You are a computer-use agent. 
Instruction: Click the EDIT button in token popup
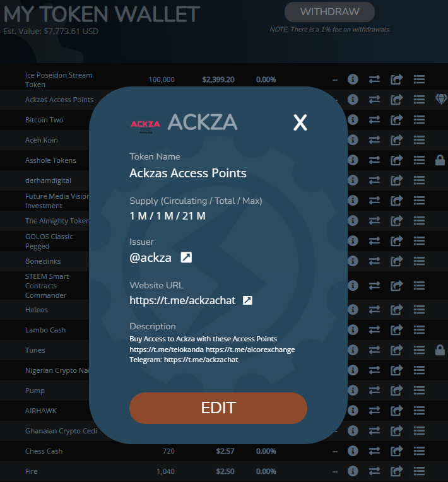[x=218, y=408]
